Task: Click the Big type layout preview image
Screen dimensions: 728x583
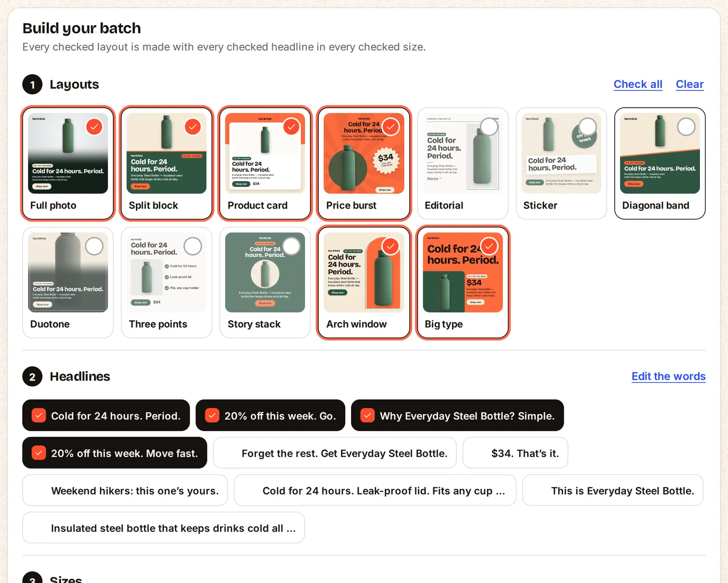Action: [463, 273]
